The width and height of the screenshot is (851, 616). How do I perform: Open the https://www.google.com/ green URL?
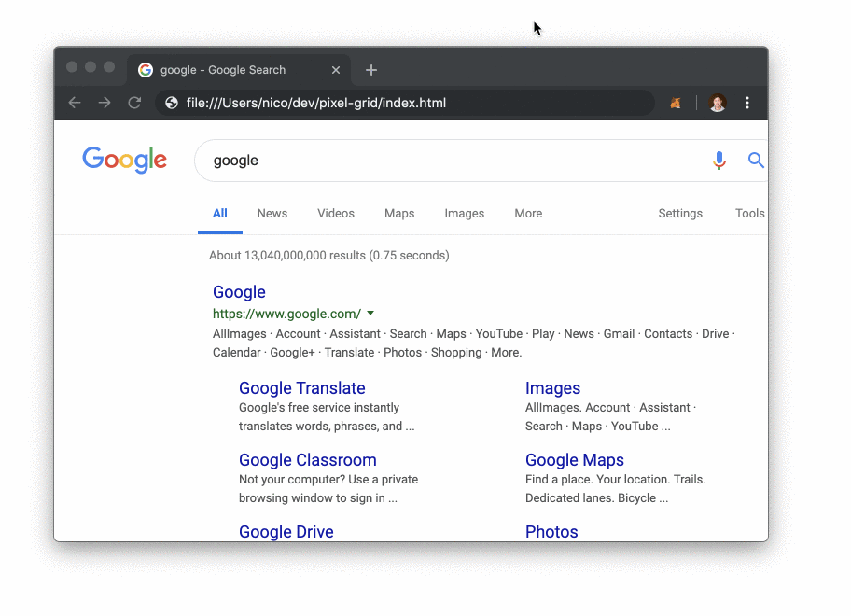(x=286, y=314)
